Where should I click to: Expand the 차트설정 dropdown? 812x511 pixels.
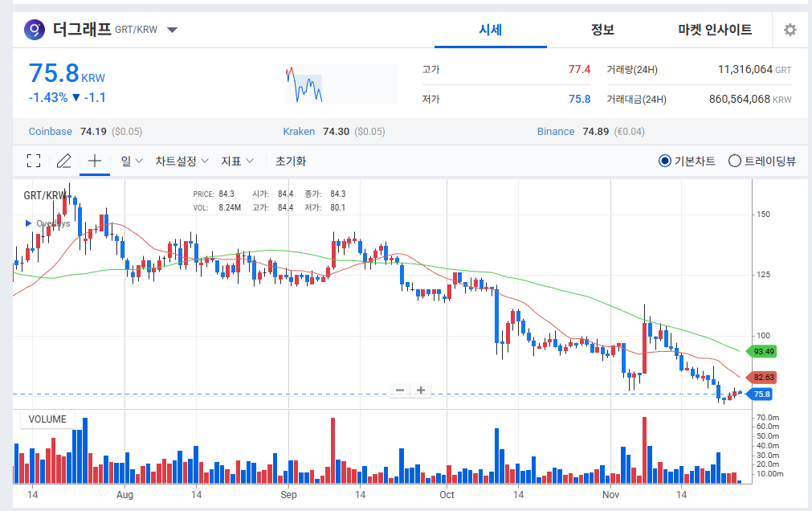pos(182,161)
